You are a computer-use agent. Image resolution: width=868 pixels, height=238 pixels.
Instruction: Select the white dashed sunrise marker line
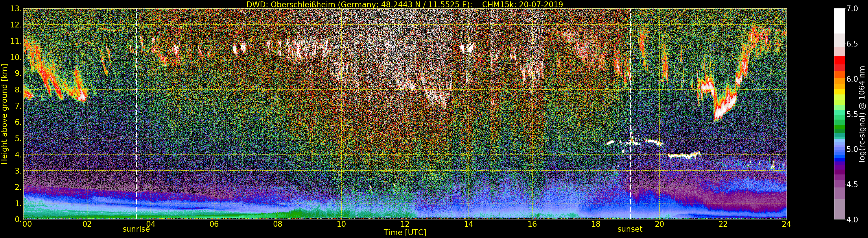click(x=136, y=114)
